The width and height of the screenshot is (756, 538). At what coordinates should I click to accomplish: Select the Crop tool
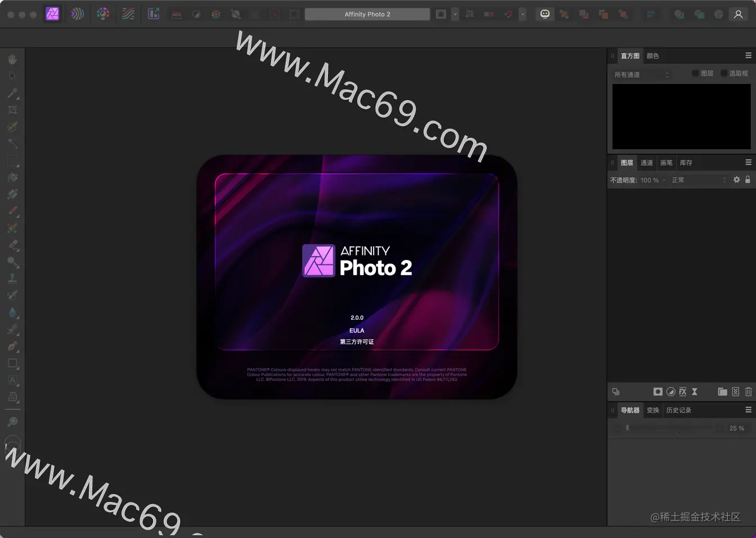tap(12, 110)
